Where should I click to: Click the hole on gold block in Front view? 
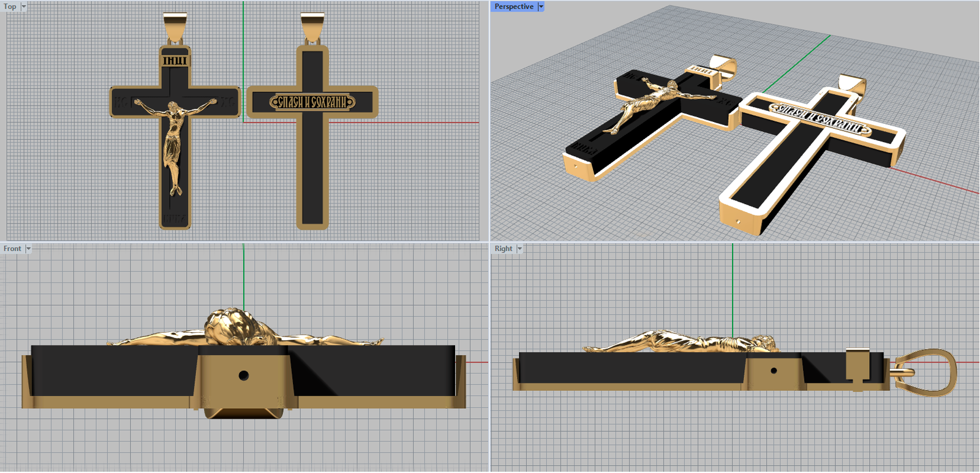tap(244, 375)
